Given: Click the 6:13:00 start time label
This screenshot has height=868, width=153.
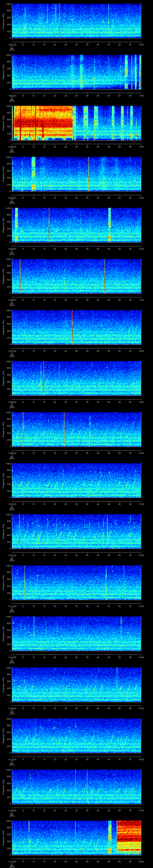Looking at the screenshot, I should [x=12, y=657].
